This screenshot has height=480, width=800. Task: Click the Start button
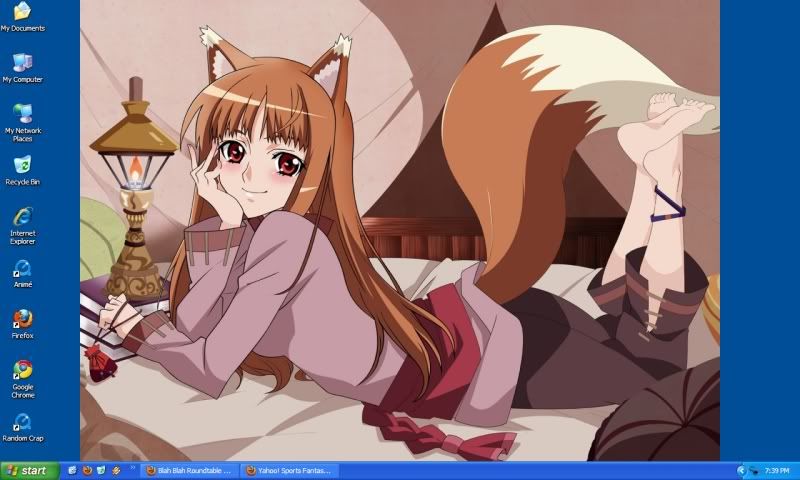(x=28, y=470)
